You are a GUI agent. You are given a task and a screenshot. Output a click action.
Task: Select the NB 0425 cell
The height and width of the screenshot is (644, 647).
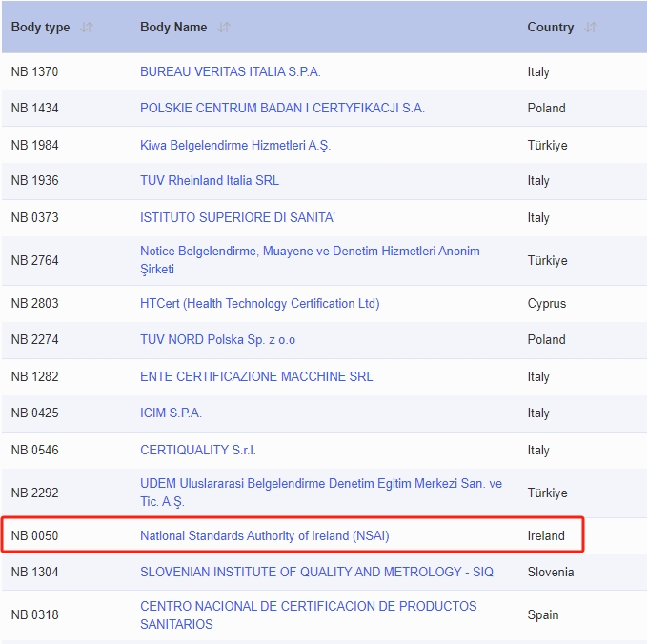click(34, 413)
